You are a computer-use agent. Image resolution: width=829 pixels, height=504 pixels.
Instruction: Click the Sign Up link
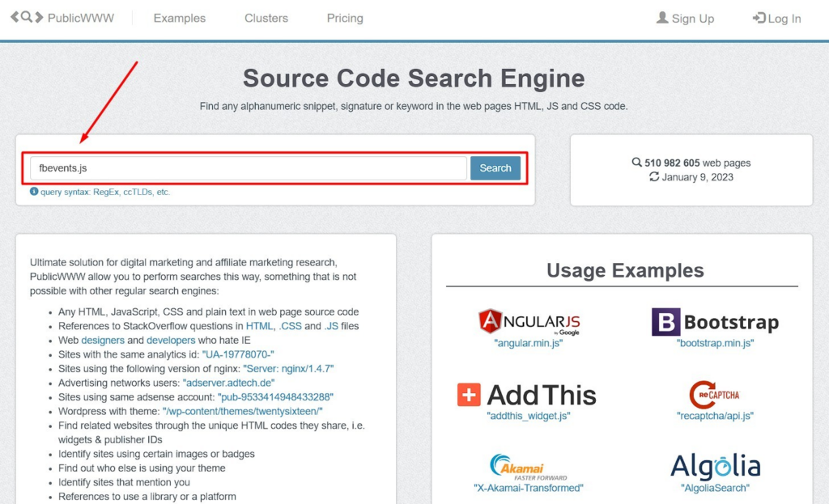(685, 19)
